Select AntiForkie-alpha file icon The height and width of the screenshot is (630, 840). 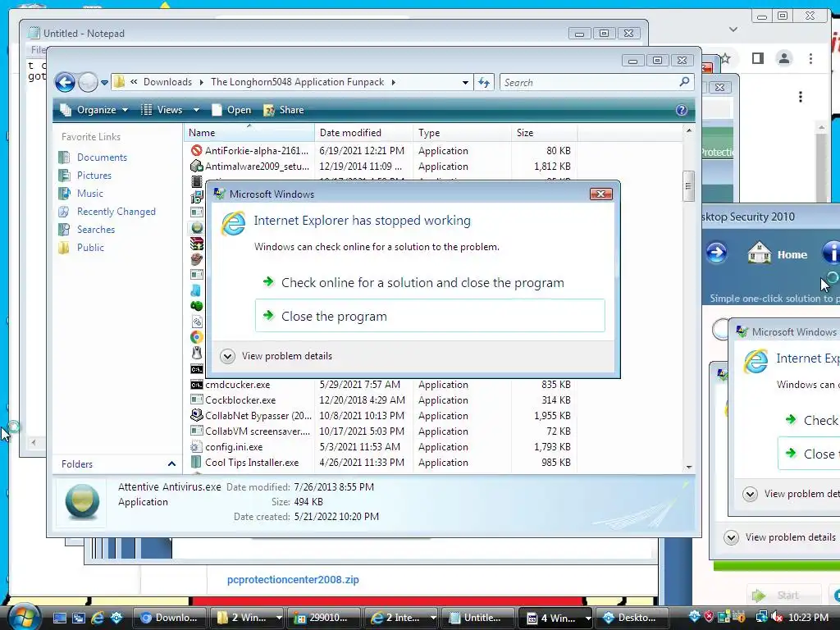point(197,151)
